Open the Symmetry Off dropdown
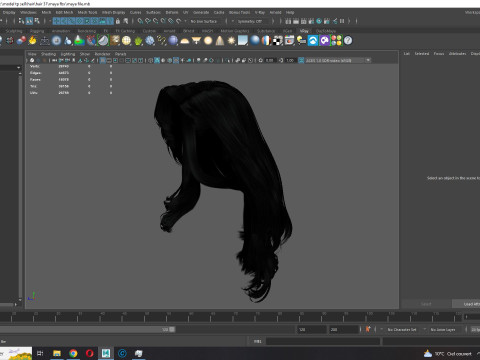 [250, 21]
